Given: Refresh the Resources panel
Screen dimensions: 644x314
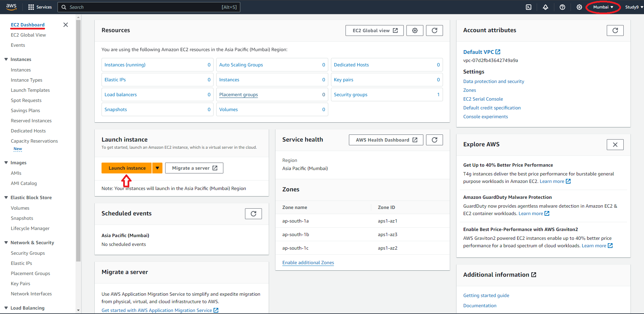Looking at the screenshot, I should (x=435, y=30).
